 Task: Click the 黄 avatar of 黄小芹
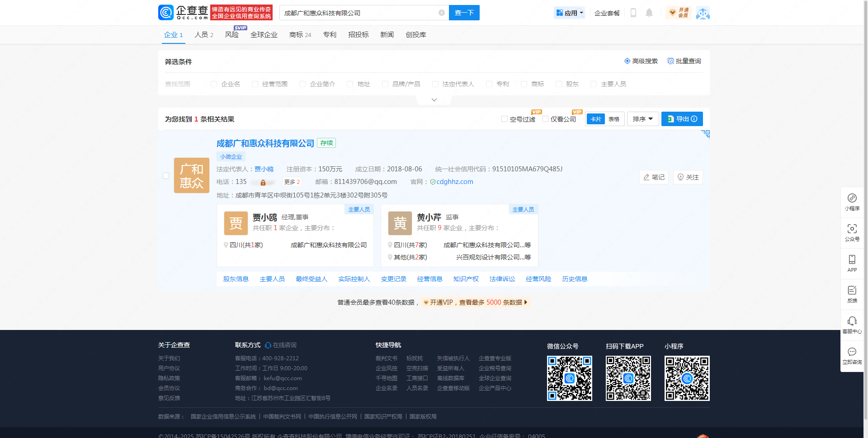click(400, 223)
